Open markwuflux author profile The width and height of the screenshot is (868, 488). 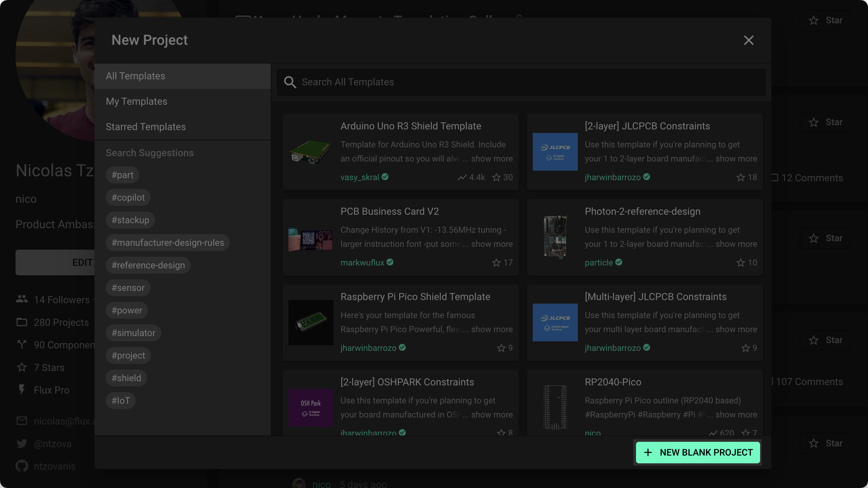click(x=362, y=263)
